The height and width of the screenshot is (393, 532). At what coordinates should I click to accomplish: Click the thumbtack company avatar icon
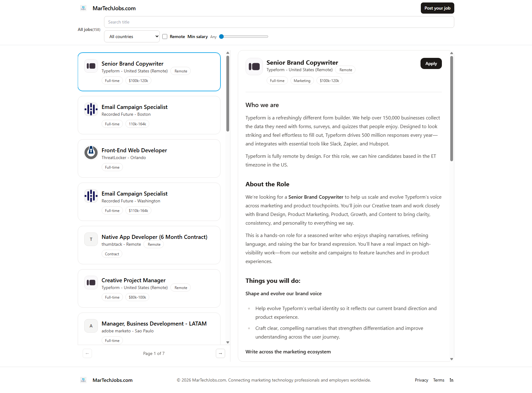(91, 239)
